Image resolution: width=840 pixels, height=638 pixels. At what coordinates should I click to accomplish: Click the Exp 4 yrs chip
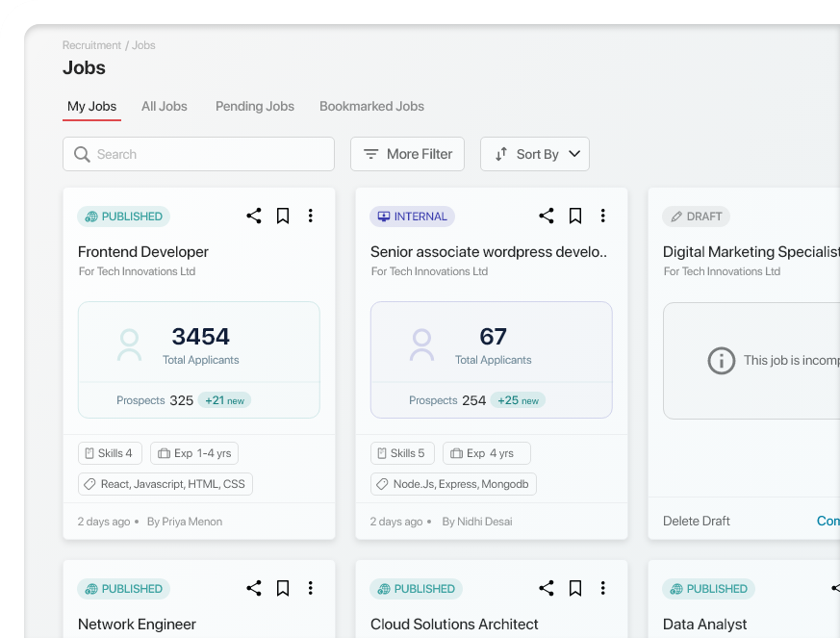point(487,453)
